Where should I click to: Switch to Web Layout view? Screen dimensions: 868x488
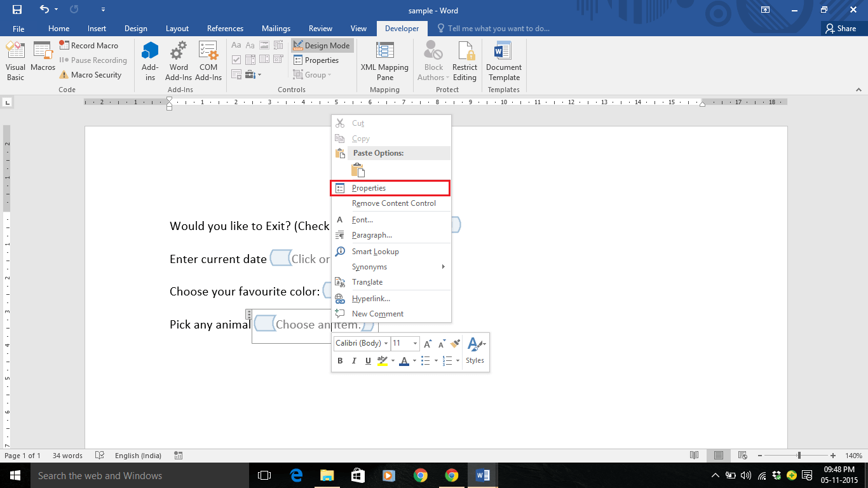pos(741,456)
